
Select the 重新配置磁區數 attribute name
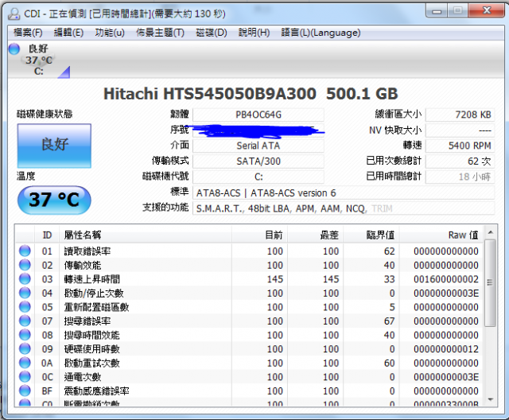[x=96, y=307]
